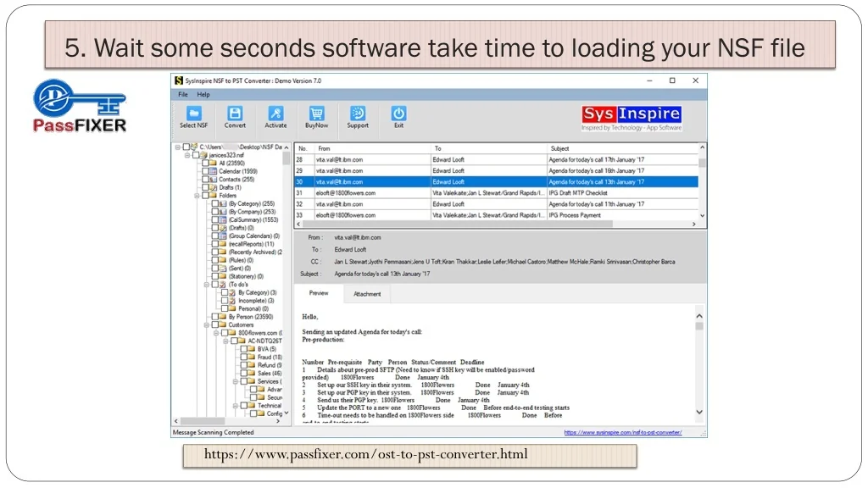Collapse the Folders tree node

click(197, 196)
